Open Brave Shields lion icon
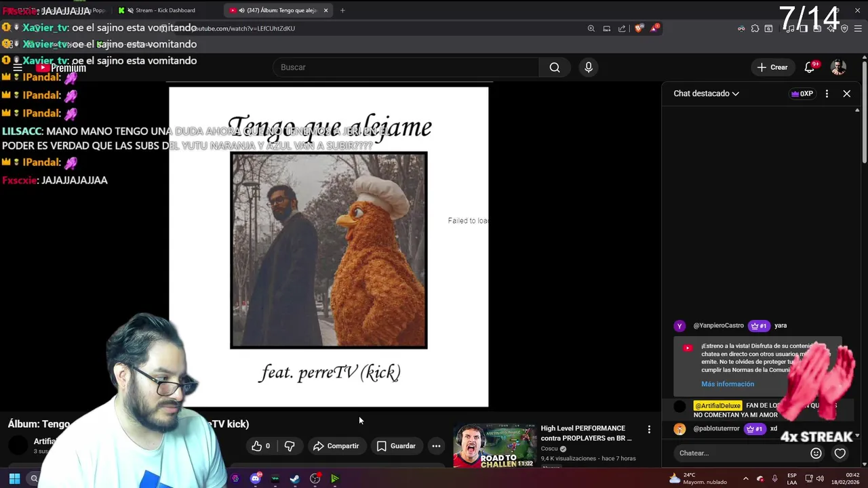 (x=639, y=28)
